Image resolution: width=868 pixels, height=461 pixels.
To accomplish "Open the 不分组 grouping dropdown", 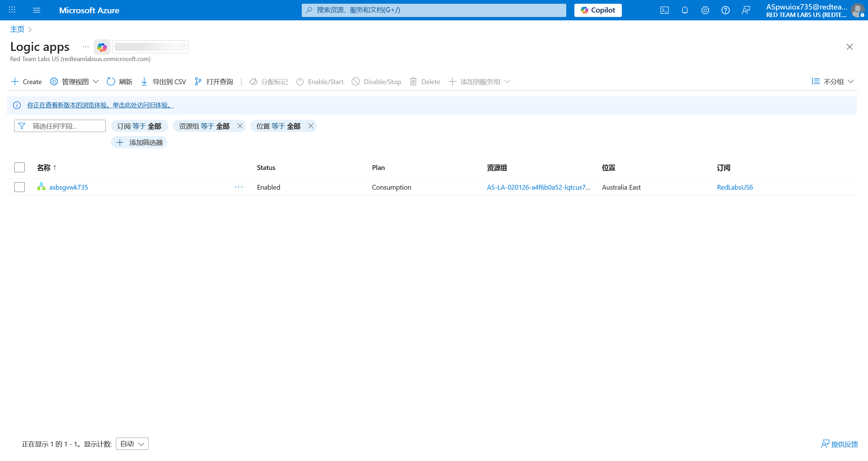I will click(833, 82).
